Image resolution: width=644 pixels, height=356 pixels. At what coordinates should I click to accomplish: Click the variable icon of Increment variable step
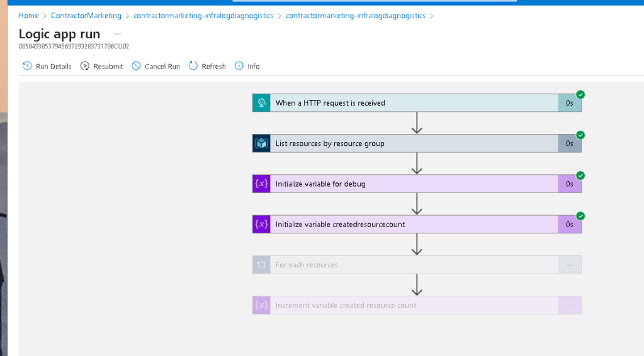click(x=261, y=305)
